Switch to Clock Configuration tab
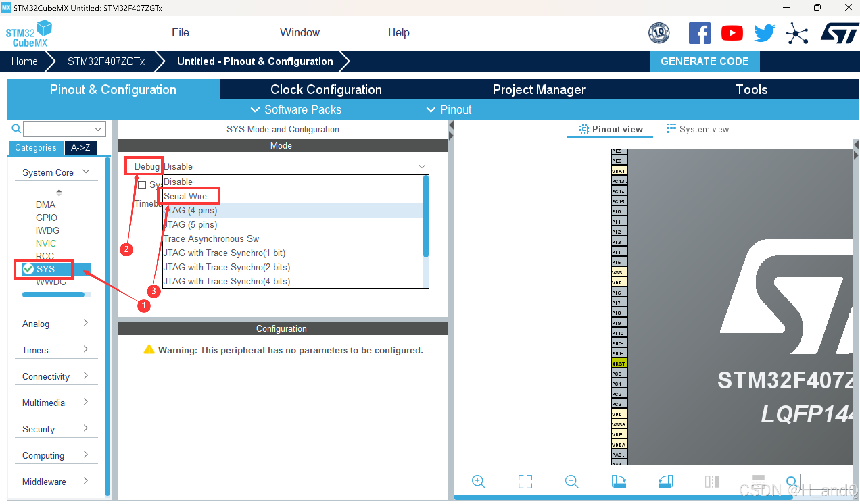860x504 pixels. point(326,89)
